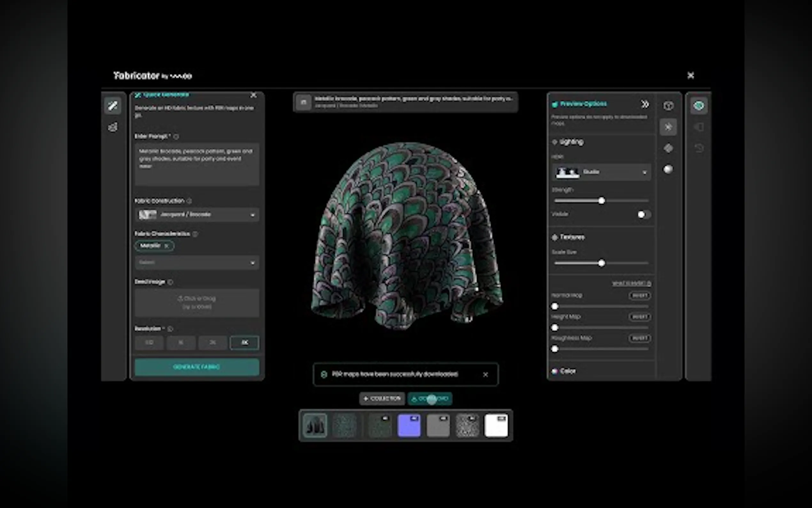Screen dimensions: 812x508
Task: Click the highlighted lighting settings icon
Action: tap(668, 127)
